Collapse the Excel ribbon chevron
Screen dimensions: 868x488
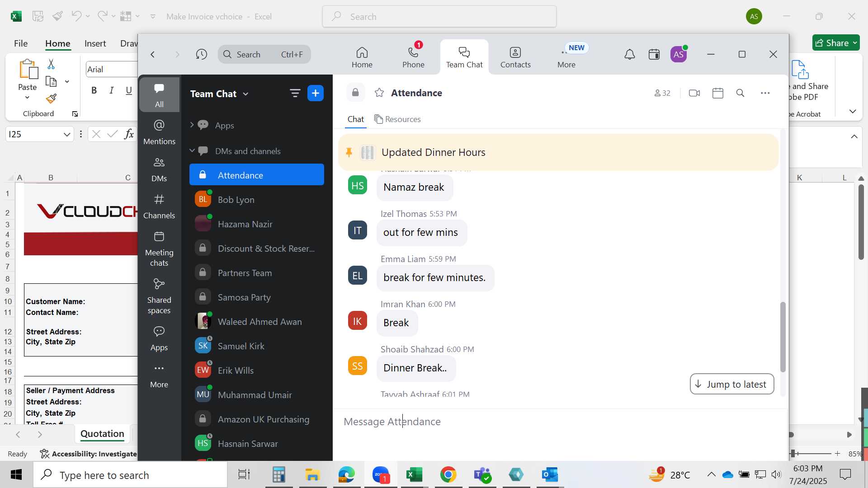tap(853, 111)
